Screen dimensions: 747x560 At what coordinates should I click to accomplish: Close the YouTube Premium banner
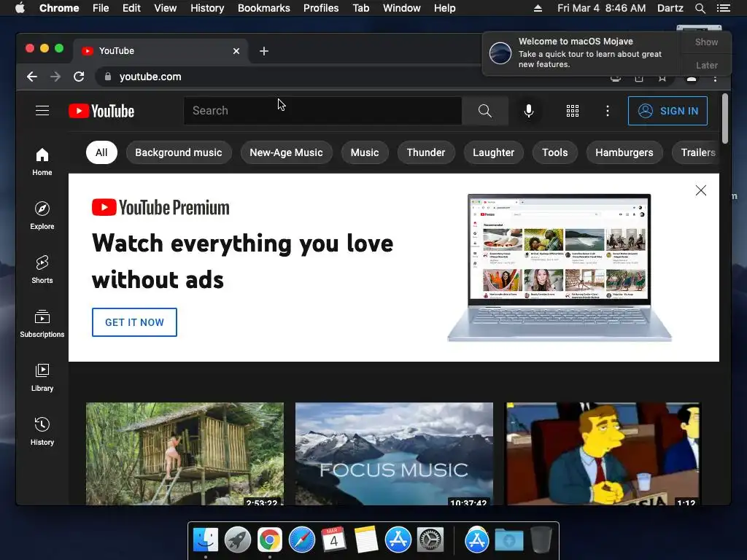pos(700,190)
